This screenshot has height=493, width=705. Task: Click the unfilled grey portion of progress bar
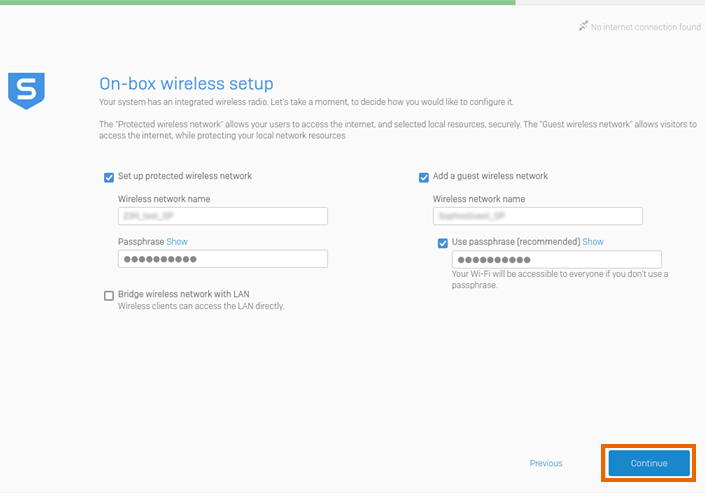pyautogui.click(x=610, y=3)
